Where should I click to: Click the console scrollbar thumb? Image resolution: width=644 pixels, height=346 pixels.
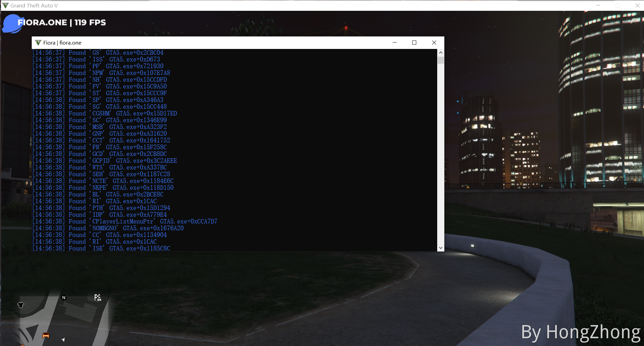(441, 60)
